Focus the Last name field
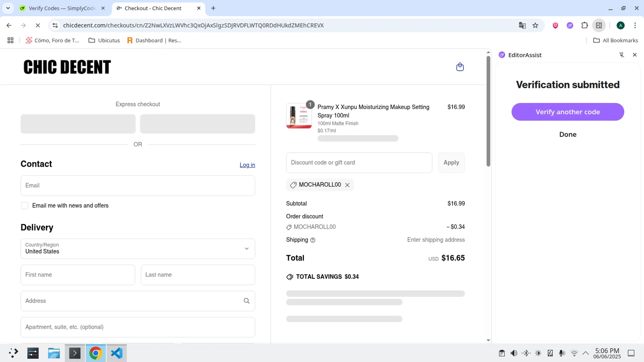 (x=198, y=275)
